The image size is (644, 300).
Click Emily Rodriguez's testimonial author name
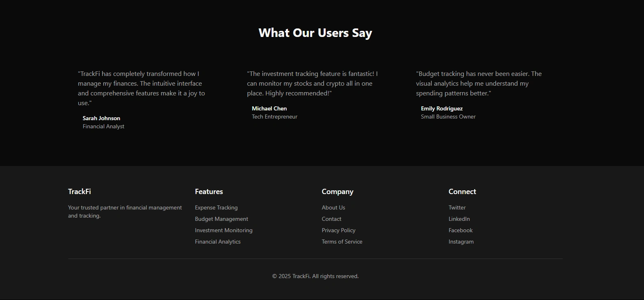coord(442,108)
